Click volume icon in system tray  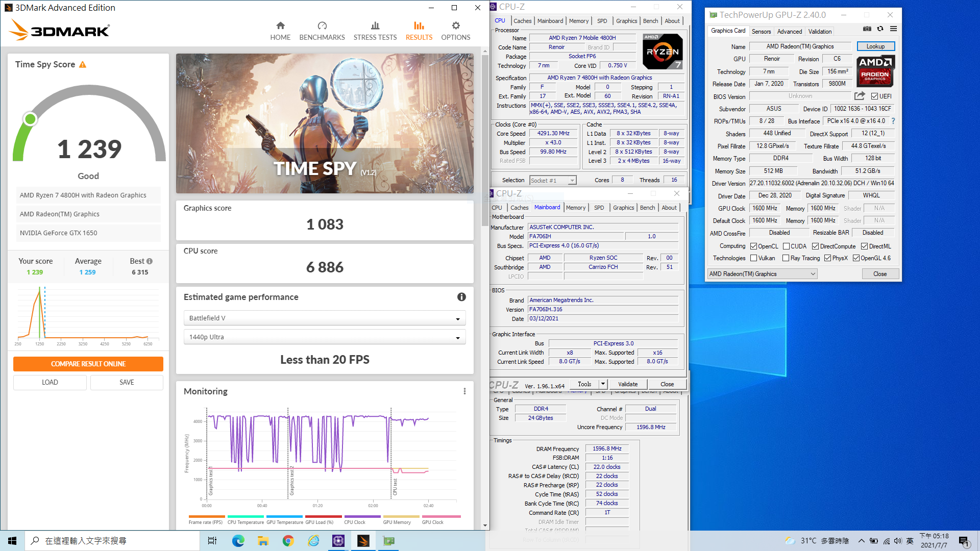pos(898,541)
